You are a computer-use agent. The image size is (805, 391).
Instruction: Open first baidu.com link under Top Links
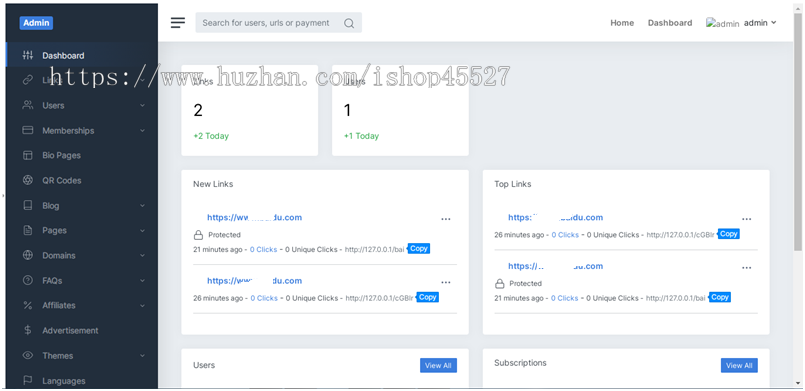[555, 217]
